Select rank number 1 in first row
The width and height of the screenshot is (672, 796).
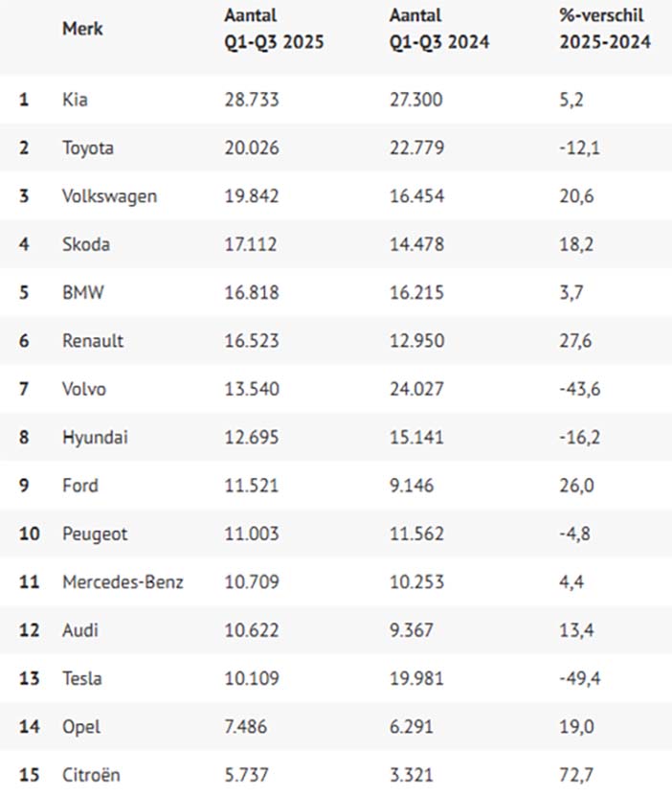(24, 100)
